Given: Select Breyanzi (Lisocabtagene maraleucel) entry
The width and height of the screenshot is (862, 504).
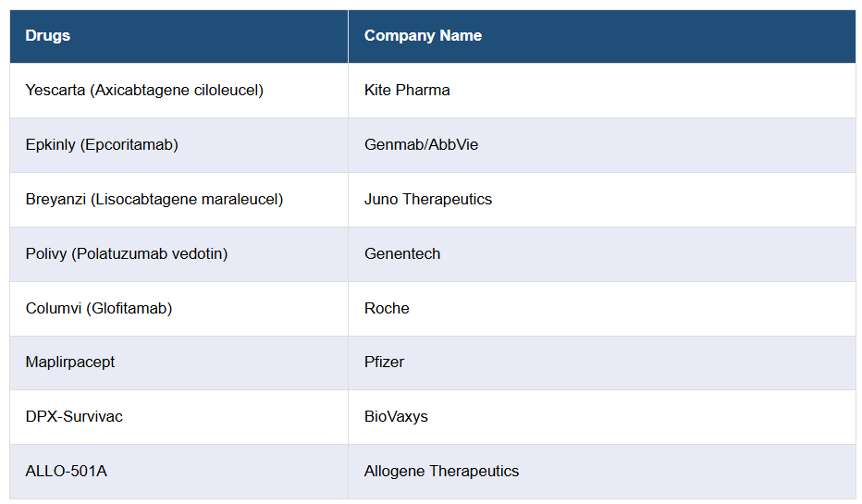Looking at the screenshot, I should (154, 200).
